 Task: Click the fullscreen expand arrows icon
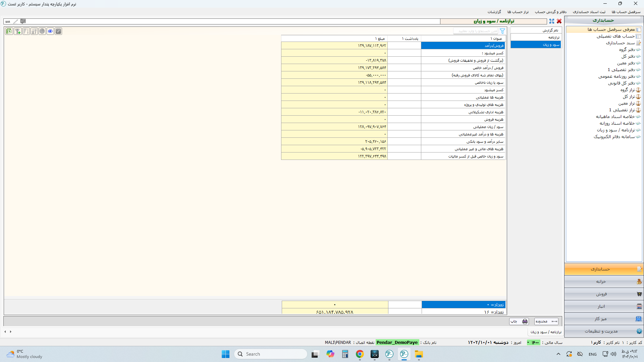(x=552, y=21)
